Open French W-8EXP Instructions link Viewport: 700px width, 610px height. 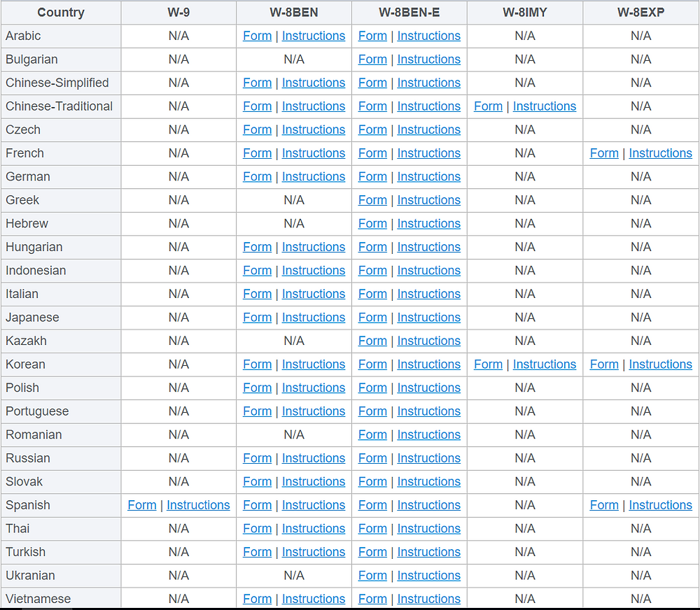coord(660,153)
